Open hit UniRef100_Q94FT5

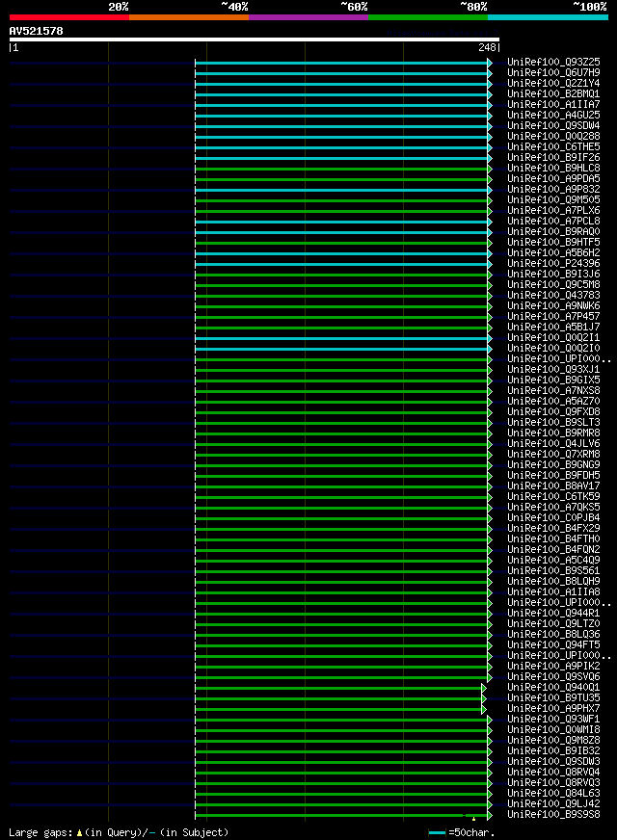click(553, 645)
